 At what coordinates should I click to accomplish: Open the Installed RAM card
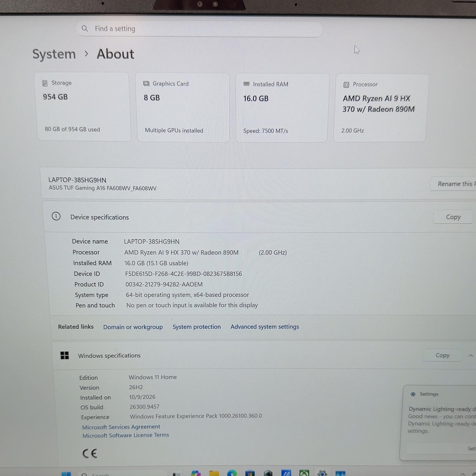282,108
